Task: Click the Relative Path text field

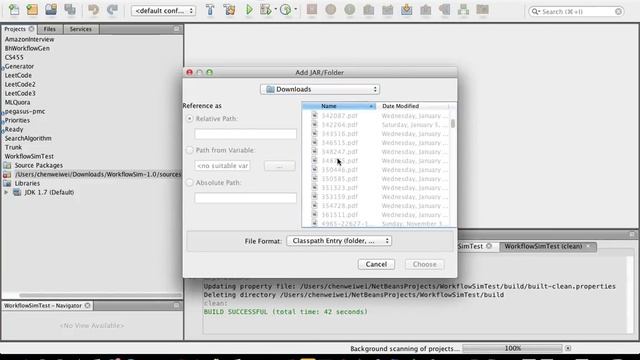Action: [x=245, y=134]
